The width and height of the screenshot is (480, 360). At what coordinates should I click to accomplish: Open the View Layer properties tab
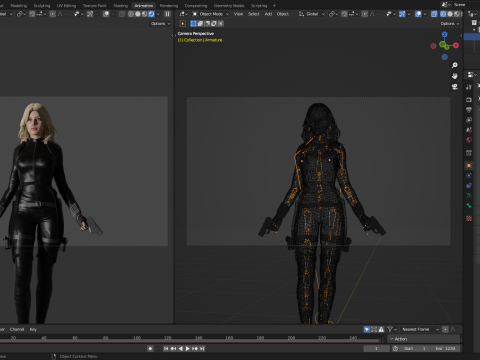[x=469, y=120]
